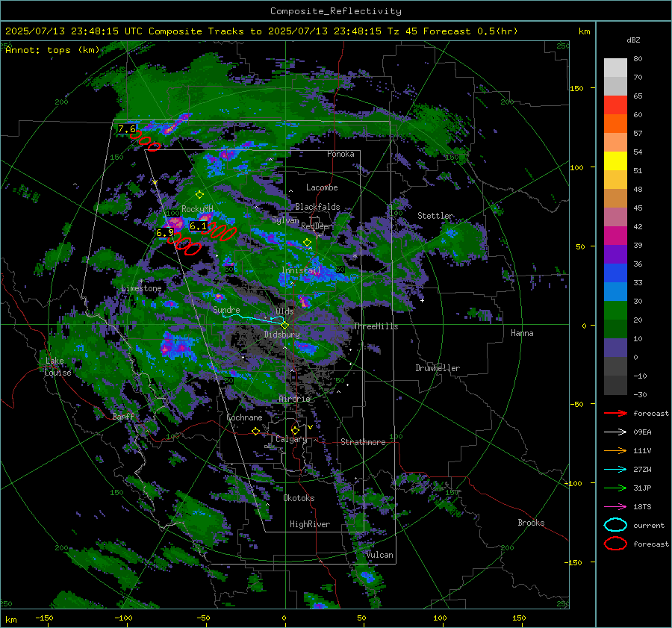The width and height of the screenshot is (672, 628).
Task: Click the dBZ legend heading
Action: tap(633, 40)
